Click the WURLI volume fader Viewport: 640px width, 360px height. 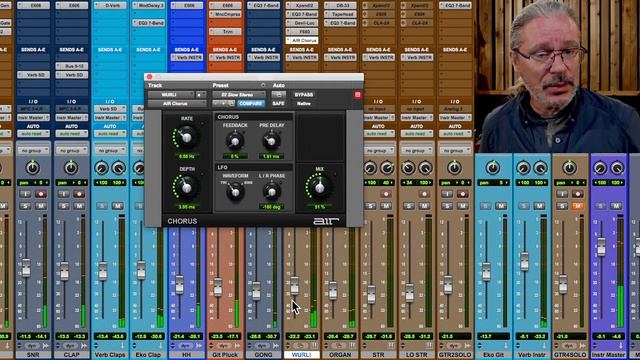pos(294,285)
